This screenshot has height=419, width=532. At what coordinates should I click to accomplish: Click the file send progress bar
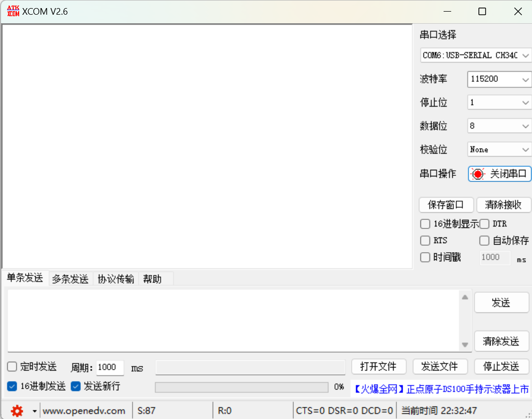241,387
